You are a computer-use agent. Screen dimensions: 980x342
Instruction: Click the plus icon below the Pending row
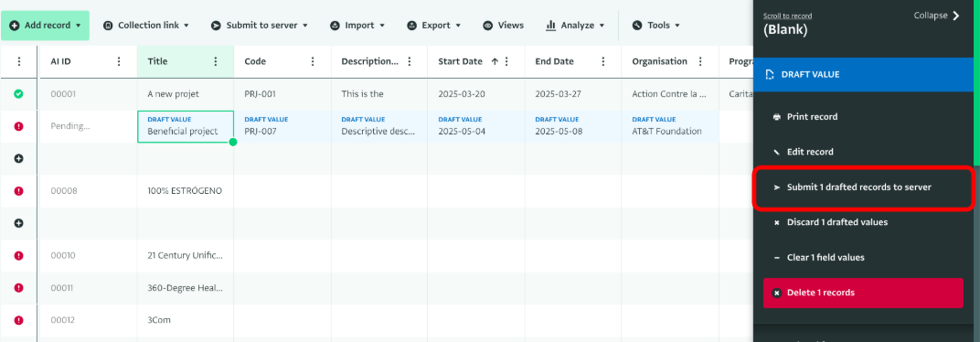pos(19,159)
